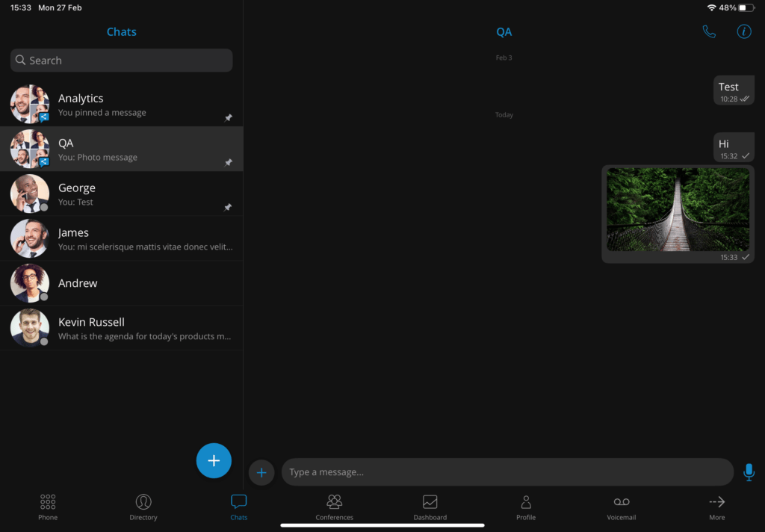Open the Dashboard tab
This screenshot has width=765, height=532.
[x=430, y=507]
